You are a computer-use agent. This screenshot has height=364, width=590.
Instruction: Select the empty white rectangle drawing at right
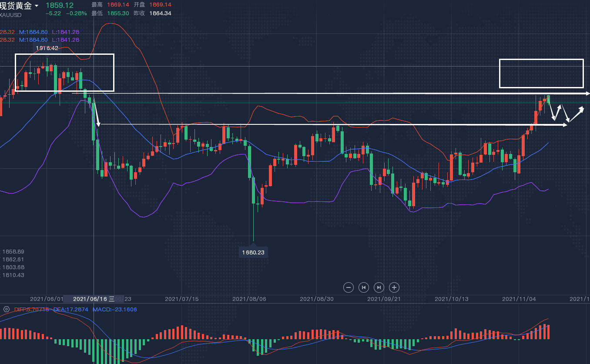(x=541, y=60)
